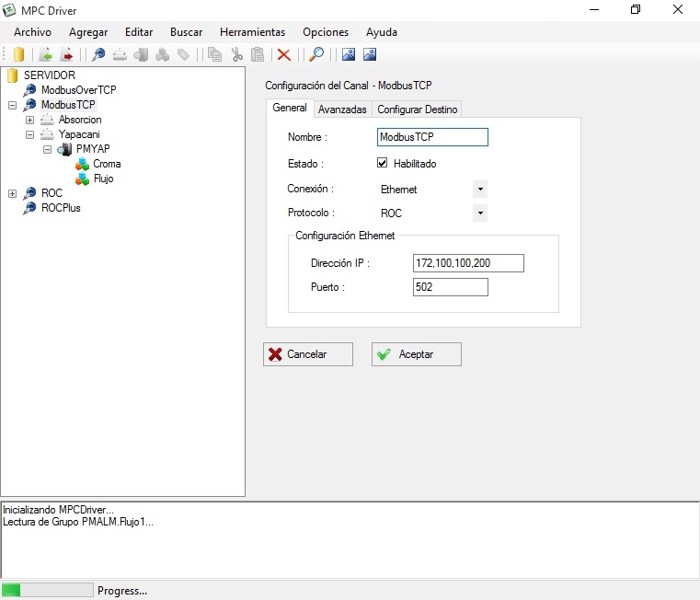The height and width of the screenshot is (600, 700).
Task: Click the grayed tag toolbar icon
Action: click(x=183, y=54)
